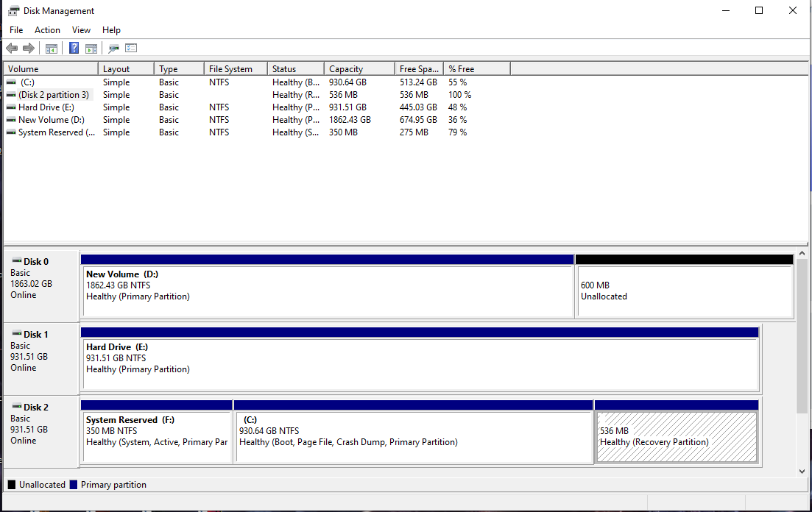Click the Free Space column header
812x512 pixels.
(418, 68)
